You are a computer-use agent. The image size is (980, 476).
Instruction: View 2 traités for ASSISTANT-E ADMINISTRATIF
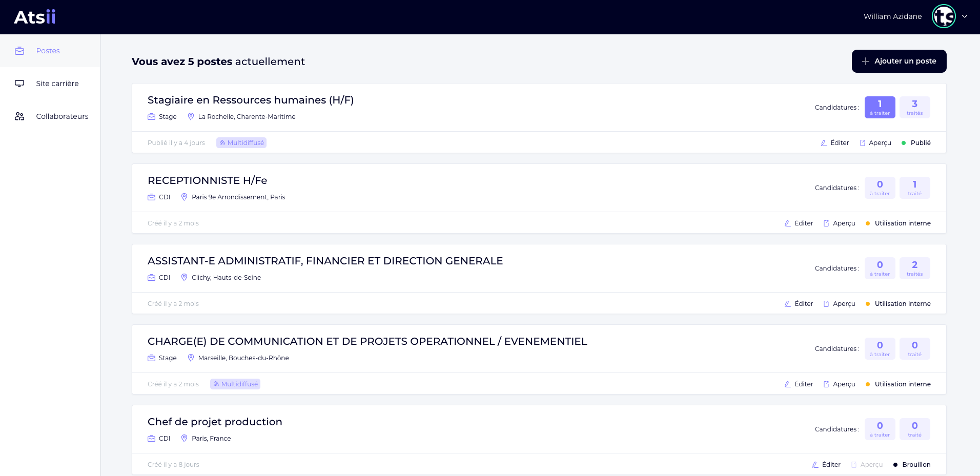pyautogui.click(x=914, y=268)
